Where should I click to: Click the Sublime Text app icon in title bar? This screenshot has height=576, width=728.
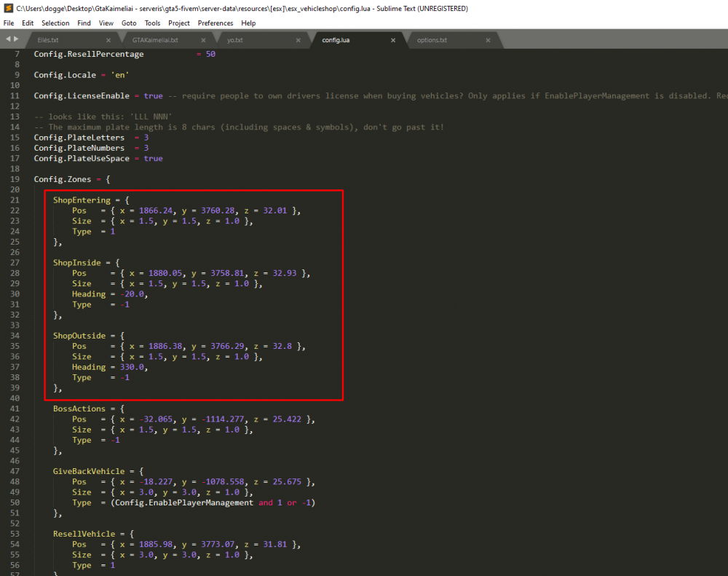[8, 8]
